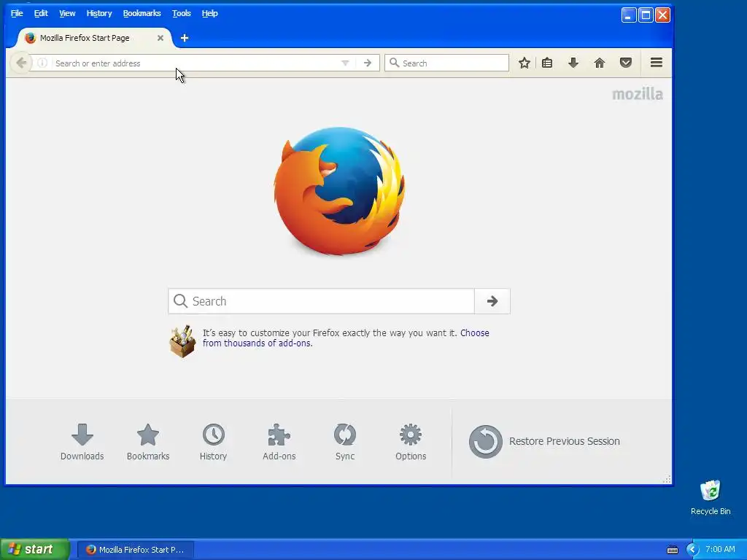Image resolution: width=747 pixels, height=560 pixels.
Task: Open Downloads from the start page launcher
Action: pos(82,442)
